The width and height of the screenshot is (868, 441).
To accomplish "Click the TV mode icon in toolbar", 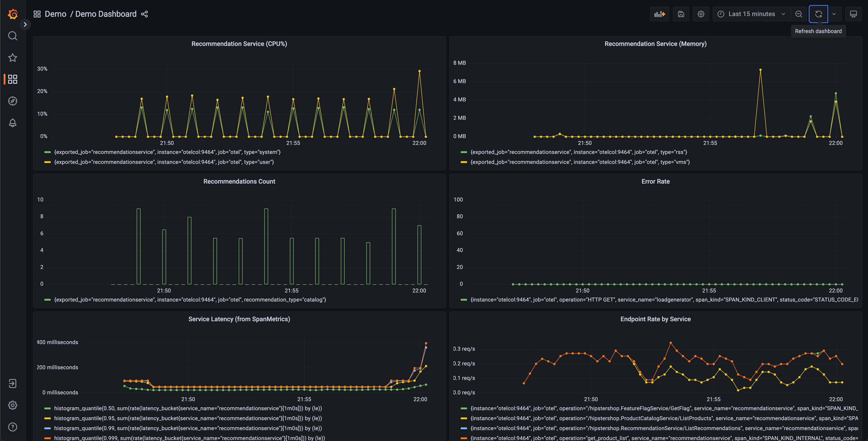I will (x=854, y=14).
